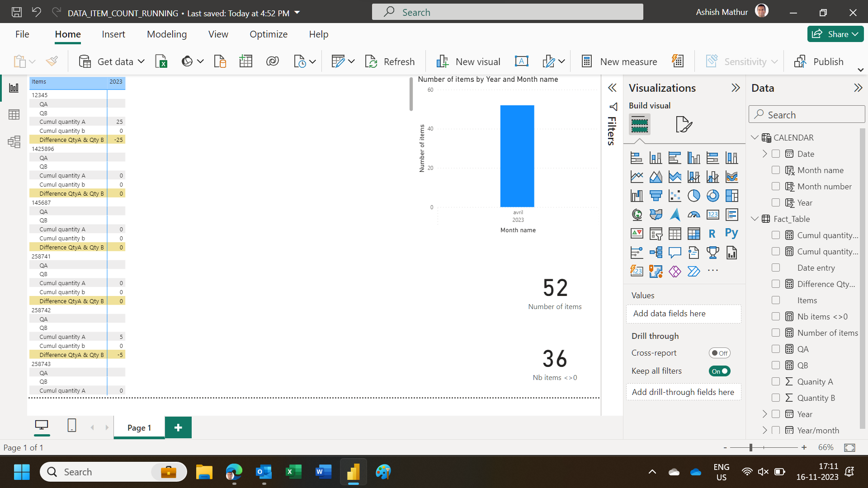This screenshot has width=868, height=488.
Task: Click the Dataverse icon in ribbon
Action: pos(273,61)
